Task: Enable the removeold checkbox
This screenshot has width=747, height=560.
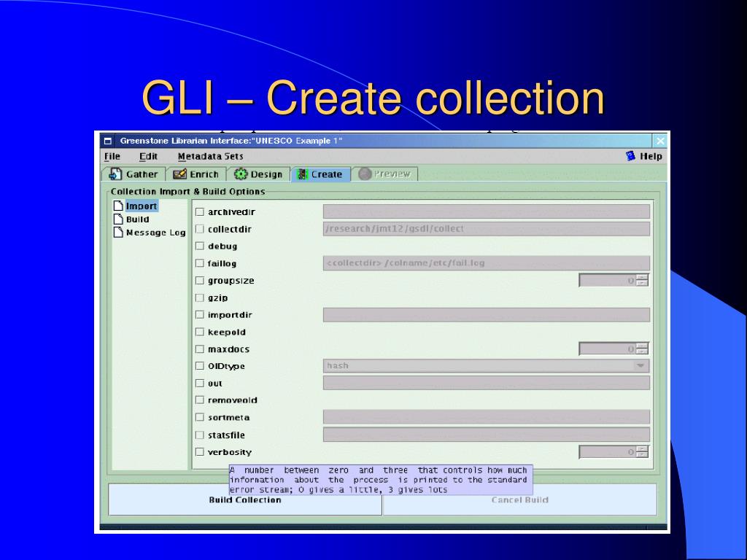Action: coord(200,400)
